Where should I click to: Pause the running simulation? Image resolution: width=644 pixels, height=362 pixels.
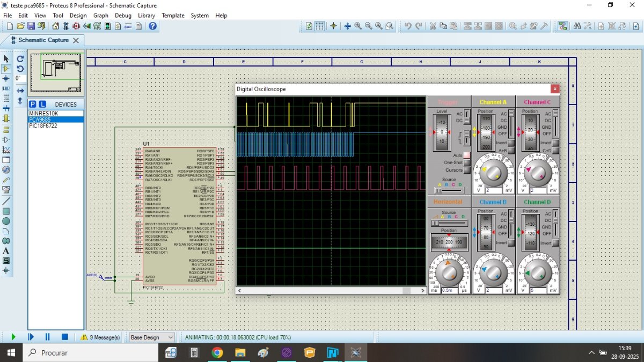coord(47,337)
